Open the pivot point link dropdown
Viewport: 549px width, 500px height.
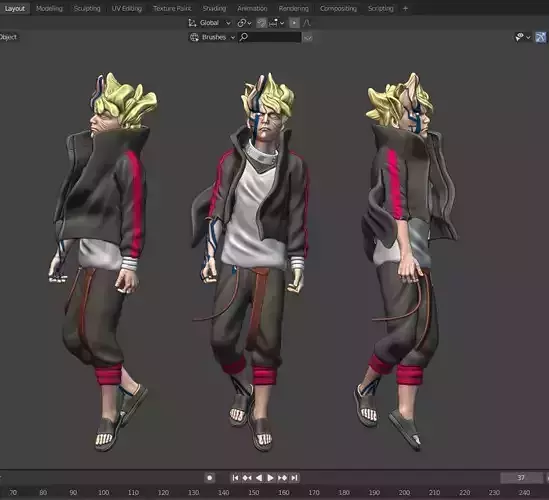click(x=244, y=23)
